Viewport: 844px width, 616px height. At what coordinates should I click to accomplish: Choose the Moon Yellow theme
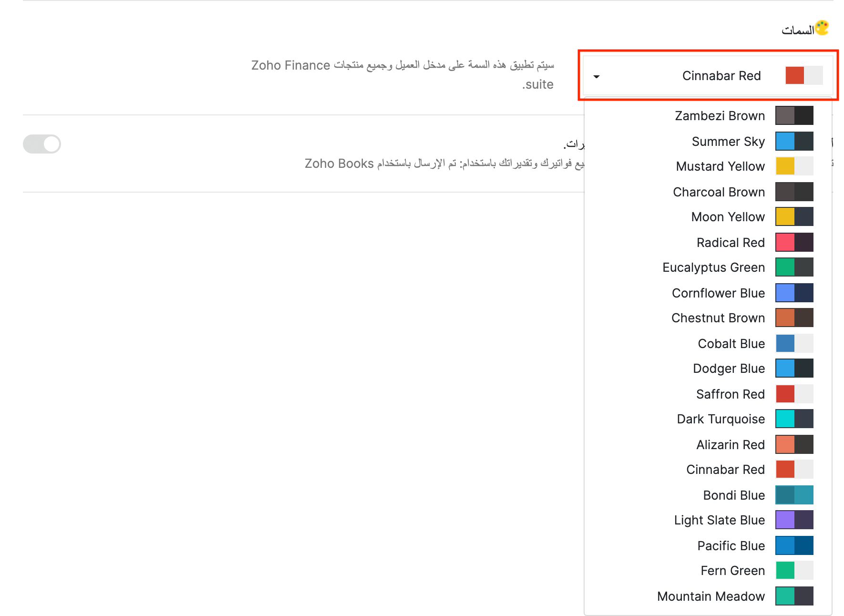[x=728, y=217]
